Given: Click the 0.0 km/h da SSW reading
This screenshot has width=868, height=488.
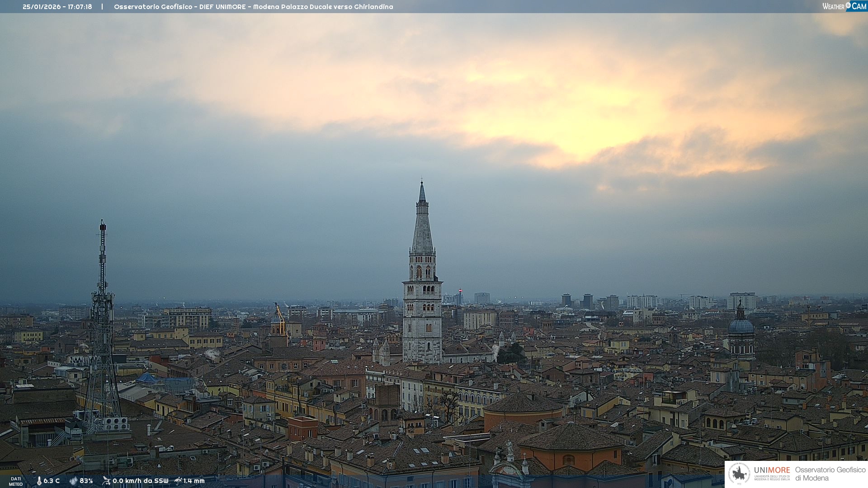Looking at the screenshot, I should [x=140, y=481].
